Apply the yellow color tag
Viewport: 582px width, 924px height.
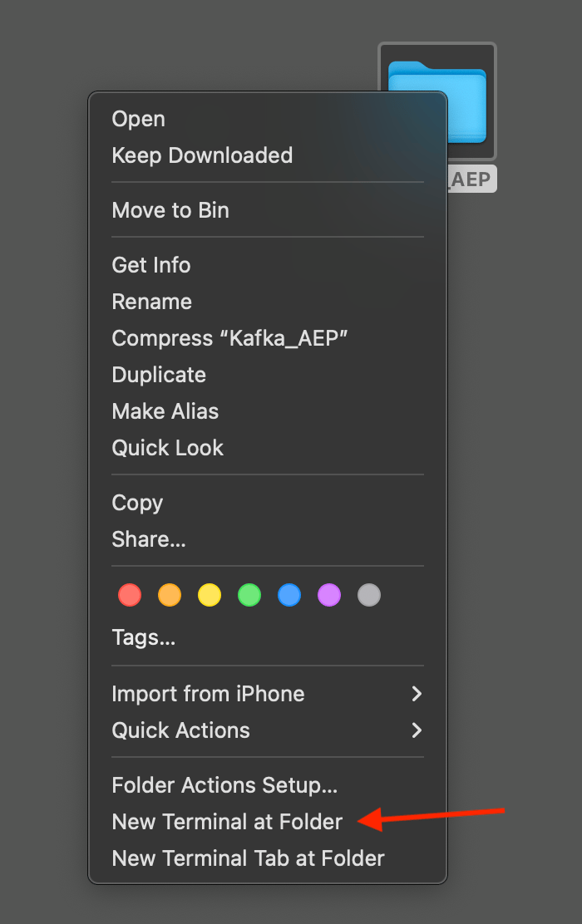coord(210,595)
